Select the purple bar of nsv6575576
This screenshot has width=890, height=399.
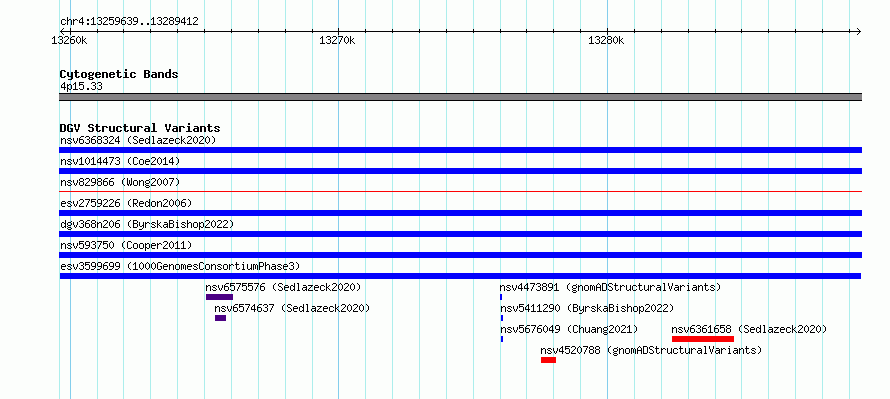219,297
